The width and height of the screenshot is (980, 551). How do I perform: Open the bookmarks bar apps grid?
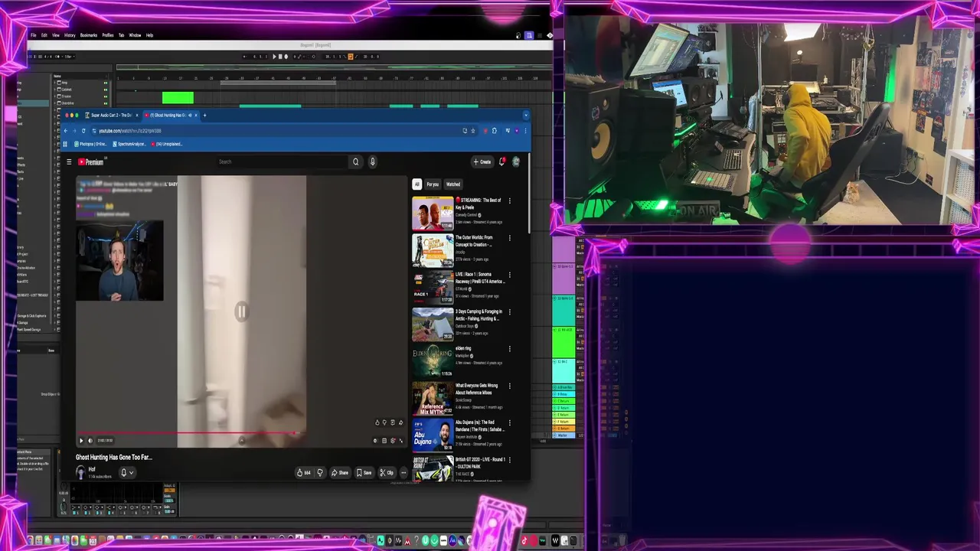67,144
